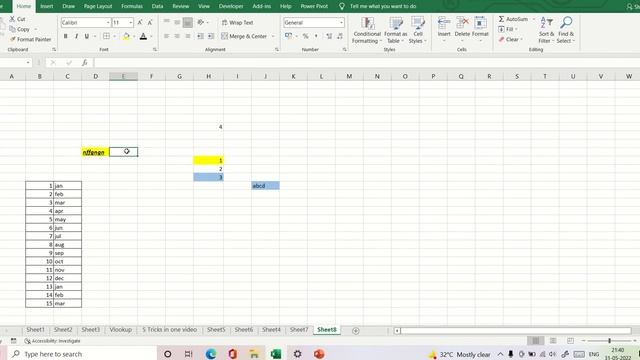
Task: Click the Windows taskbar search box
Action: [83, 354]
